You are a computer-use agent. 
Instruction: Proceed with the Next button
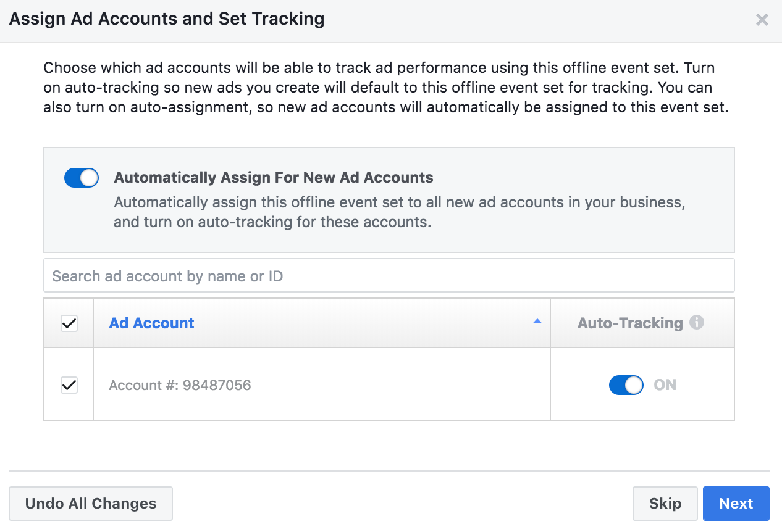pyautogui.click(x=736, y=504)
